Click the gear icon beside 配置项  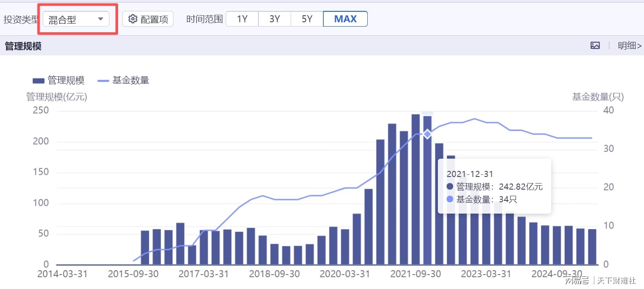point(133,19)
